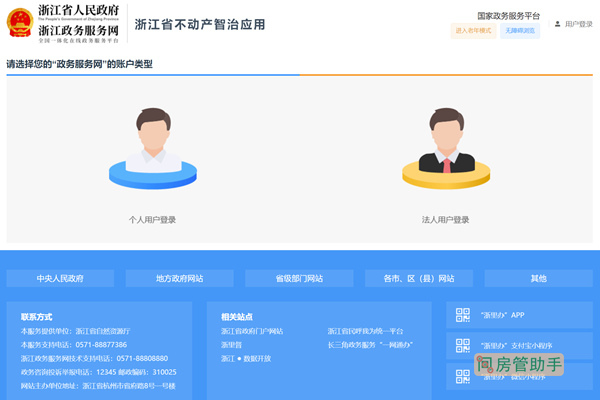The height and width of the screenshot is (400, 600).
Task: Click the QR code icon for "浙里办" APP
Action: point(463,315)
